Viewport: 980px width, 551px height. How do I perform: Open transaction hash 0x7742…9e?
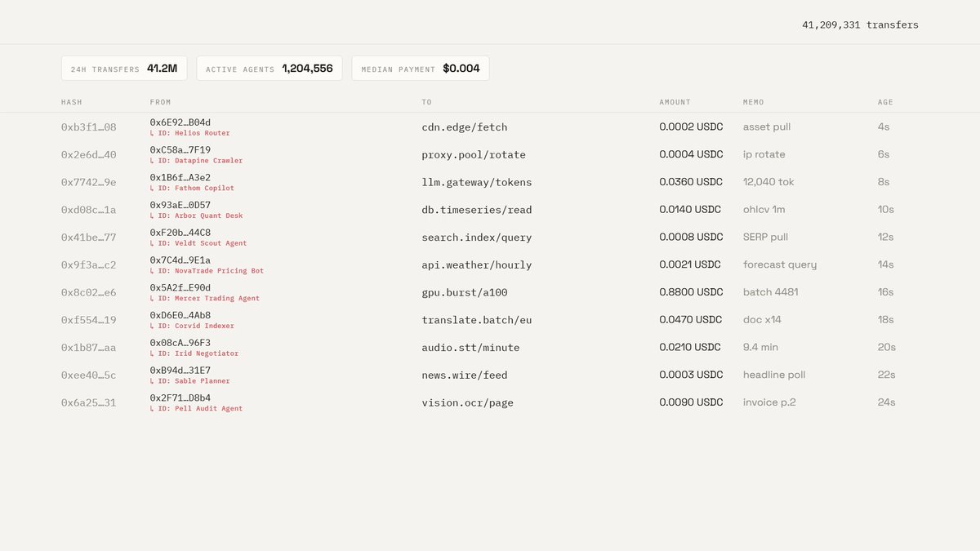point(88,182)
